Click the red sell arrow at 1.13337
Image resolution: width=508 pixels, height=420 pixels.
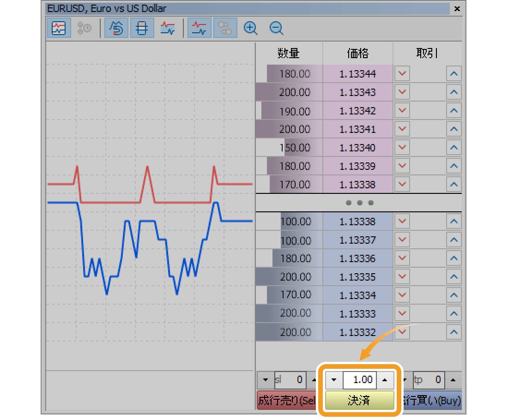pyautogui.click(x=402, y=240)
